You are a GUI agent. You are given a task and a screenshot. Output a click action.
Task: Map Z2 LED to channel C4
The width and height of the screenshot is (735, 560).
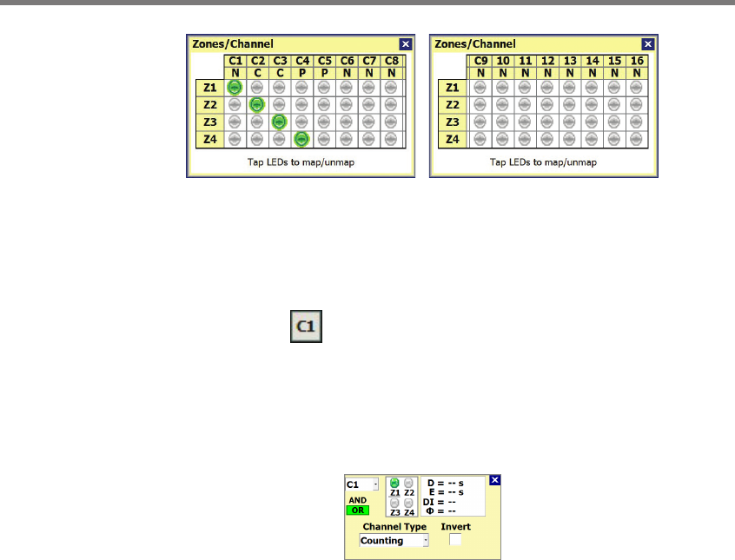click(x=301, y=104)
